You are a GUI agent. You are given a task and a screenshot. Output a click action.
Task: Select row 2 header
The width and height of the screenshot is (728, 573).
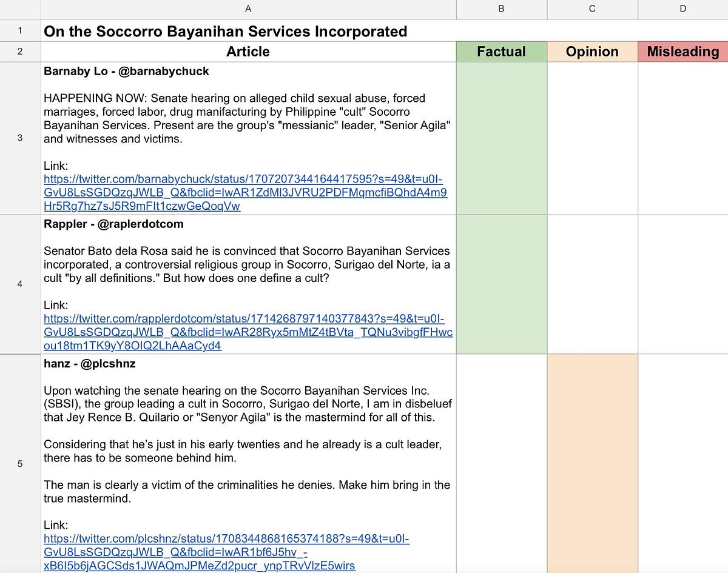[20, 52]
